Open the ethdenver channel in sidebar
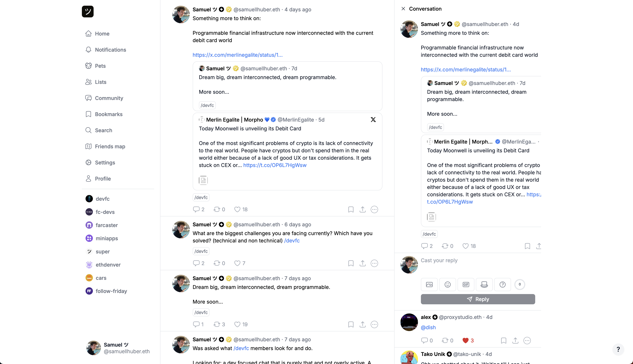633x364 pixels. pos(108,265)
